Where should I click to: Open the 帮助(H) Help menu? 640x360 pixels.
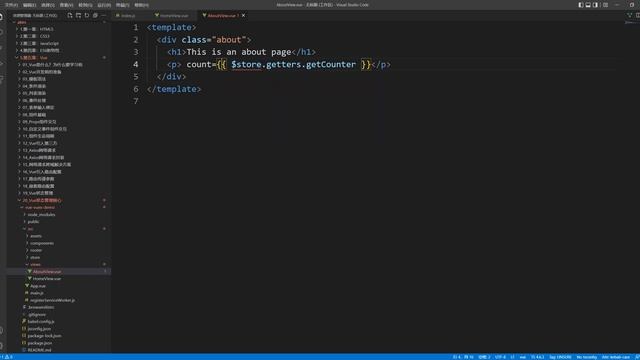[x=141, y=5]
